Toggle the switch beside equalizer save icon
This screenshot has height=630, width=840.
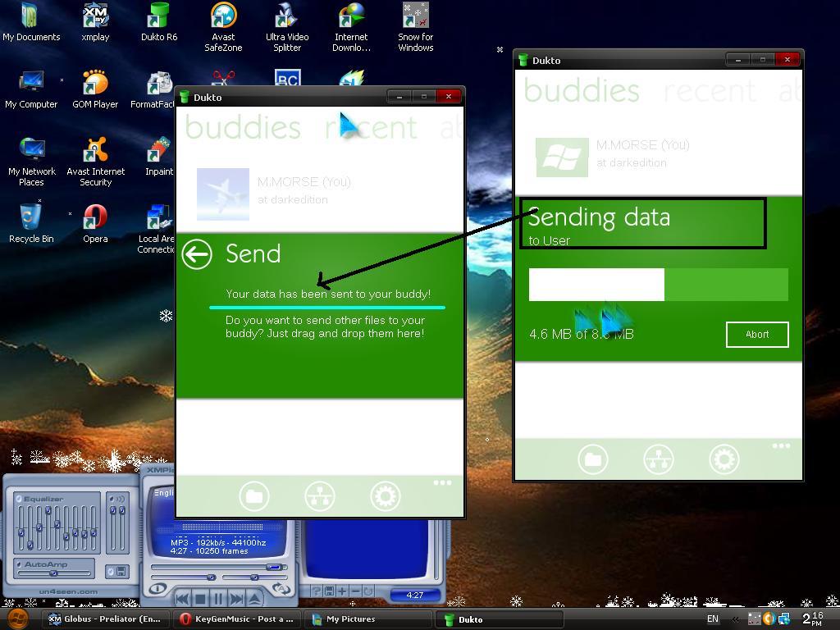pos(111,572)
